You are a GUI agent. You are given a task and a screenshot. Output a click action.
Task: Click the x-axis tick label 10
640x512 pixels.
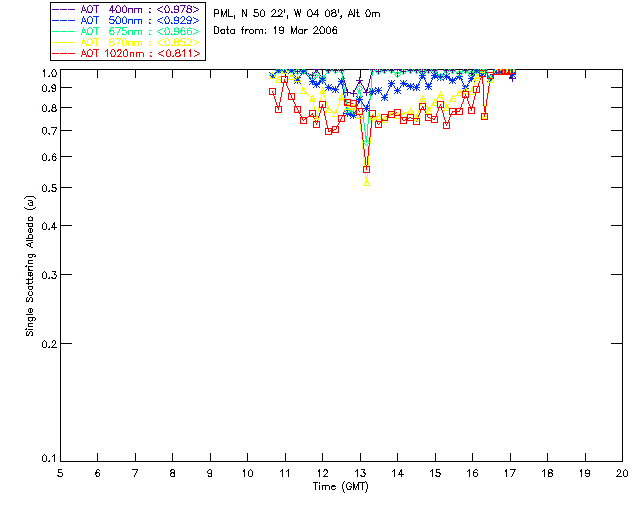[247, 473]
